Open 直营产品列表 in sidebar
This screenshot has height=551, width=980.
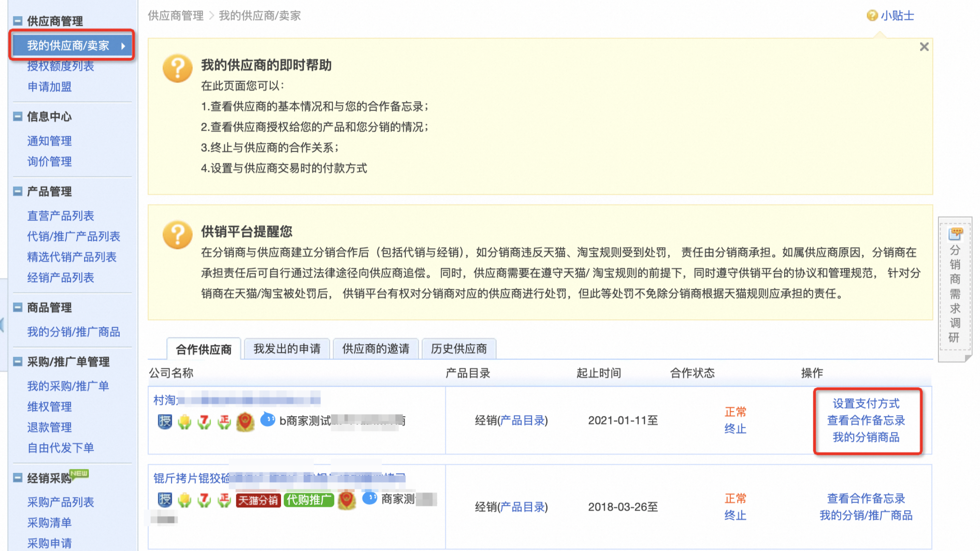pyautogui.click(x=61, y=216)
